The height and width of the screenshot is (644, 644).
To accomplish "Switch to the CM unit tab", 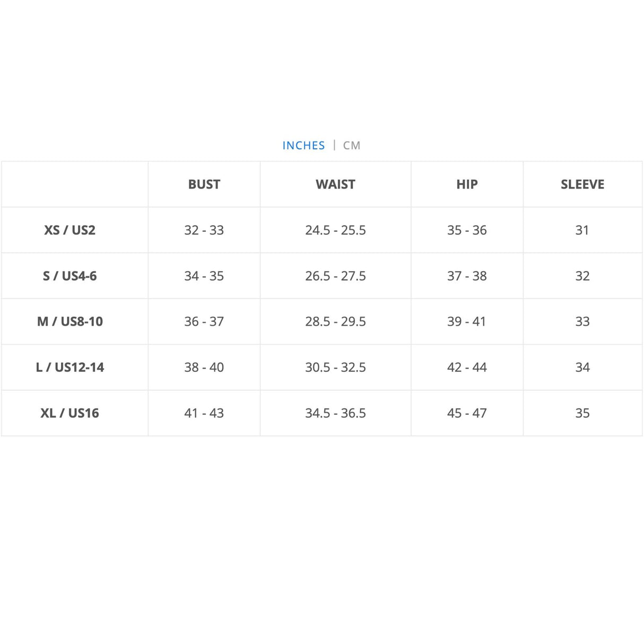I will tap(352, 145).
